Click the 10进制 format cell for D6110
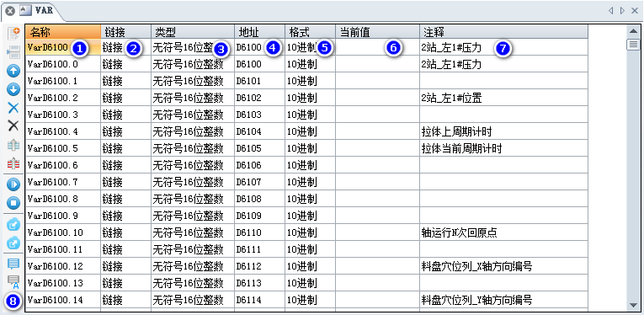This screenshot has height=315, width=644. (310, 232)
